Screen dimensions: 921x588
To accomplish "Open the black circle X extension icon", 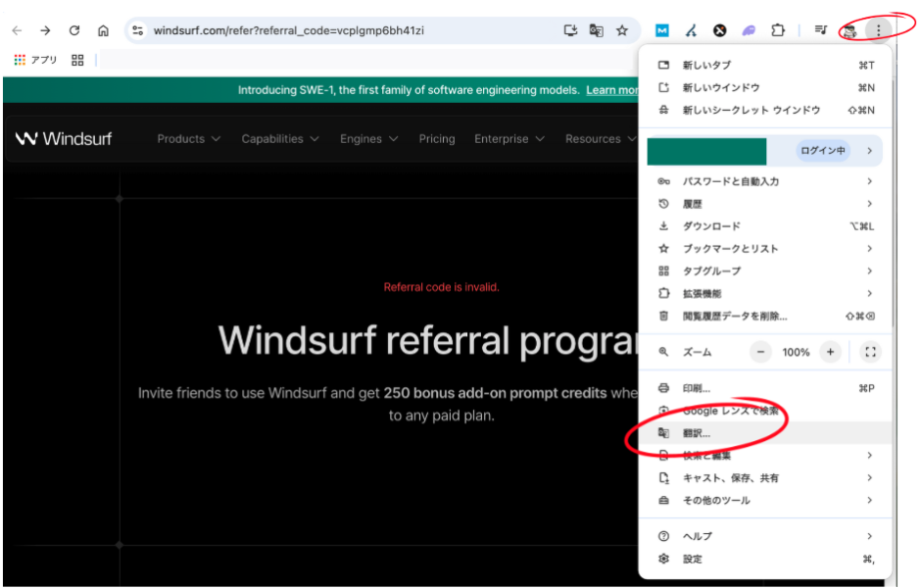I will [719, 30].
